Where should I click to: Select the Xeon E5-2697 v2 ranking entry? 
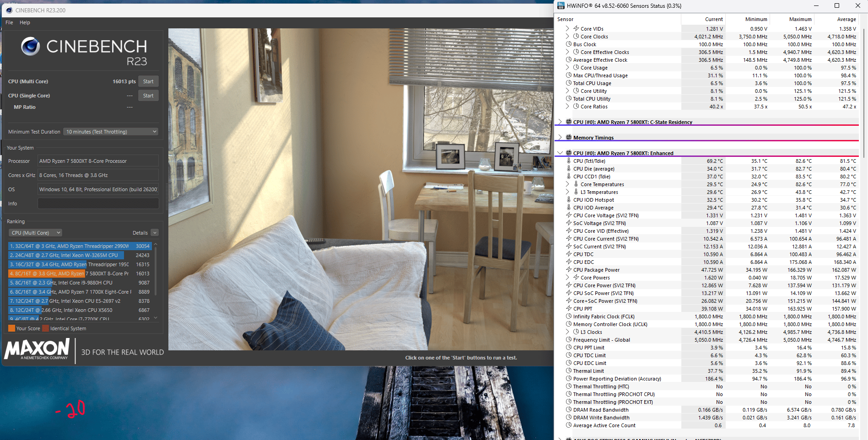point(80,301)
